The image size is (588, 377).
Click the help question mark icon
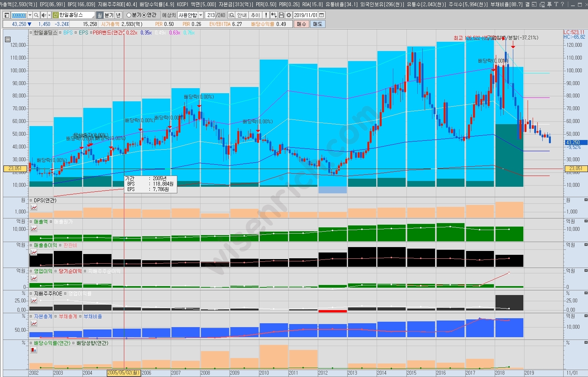pyautogui.click(x=562, y=5)
